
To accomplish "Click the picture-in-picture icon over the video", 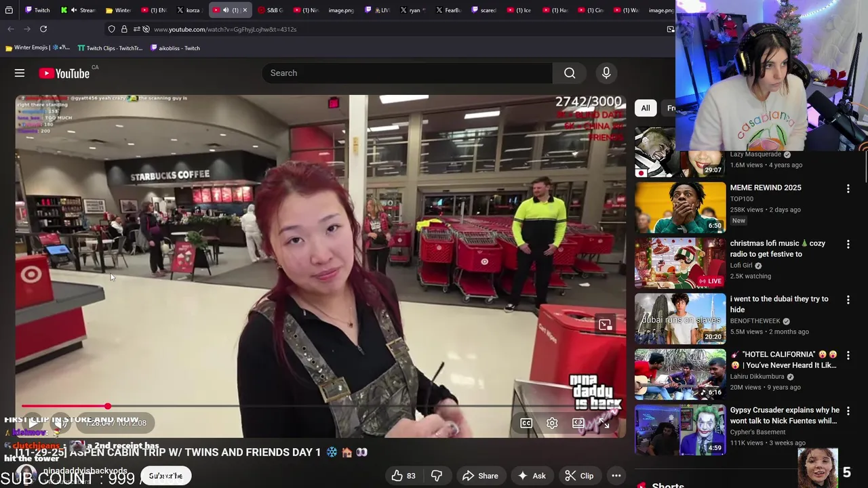I will (x=605, y=325).
